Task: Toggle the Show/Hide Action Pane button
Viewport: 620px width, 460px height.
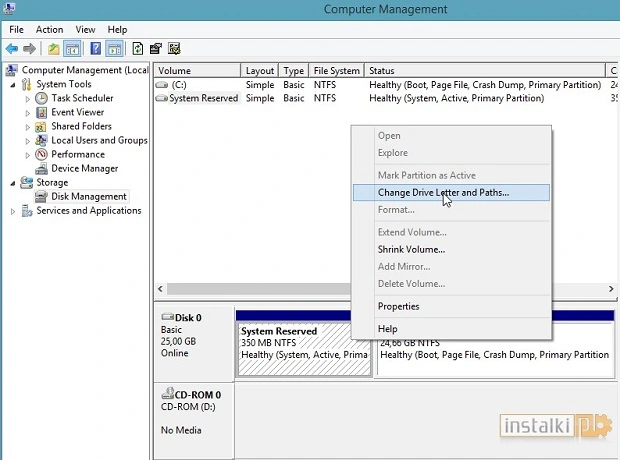Action: tap(115, 48)
